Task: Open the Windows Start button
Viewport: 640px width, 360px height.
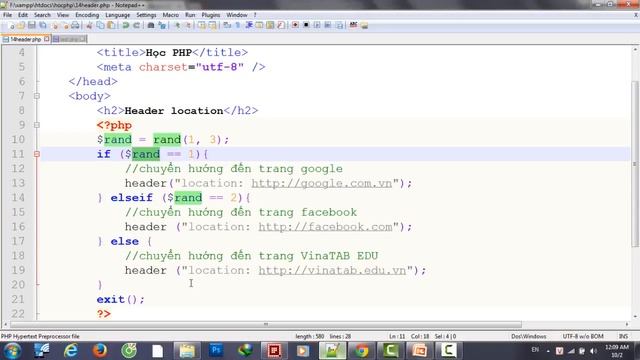Action: 12,351
